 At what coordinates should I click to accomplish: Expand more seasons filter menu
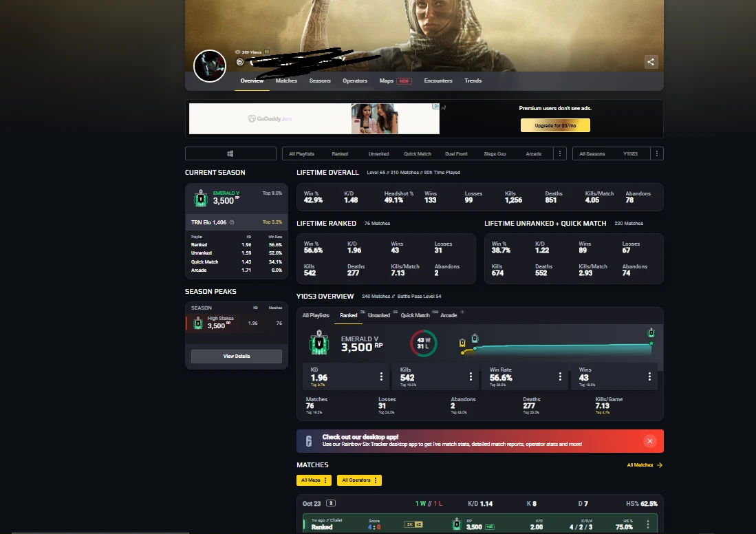(658, 153)
